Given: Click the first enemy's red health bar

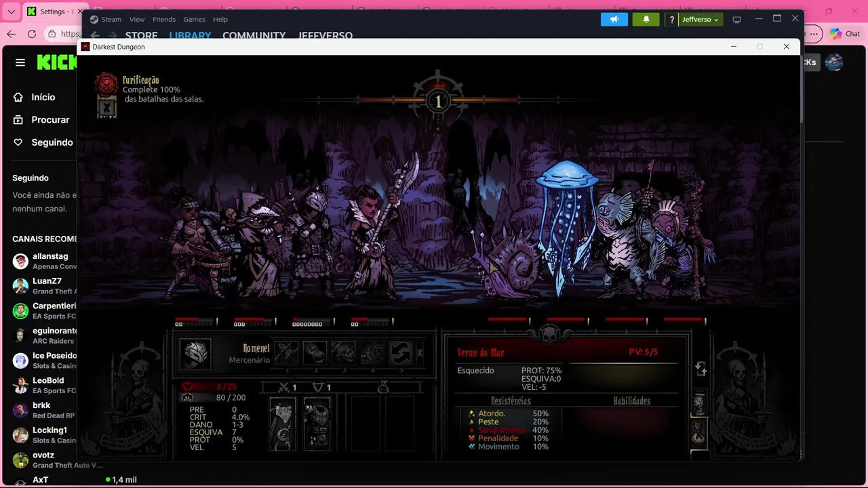Looking at the screenshot, I should pos(507,319).
